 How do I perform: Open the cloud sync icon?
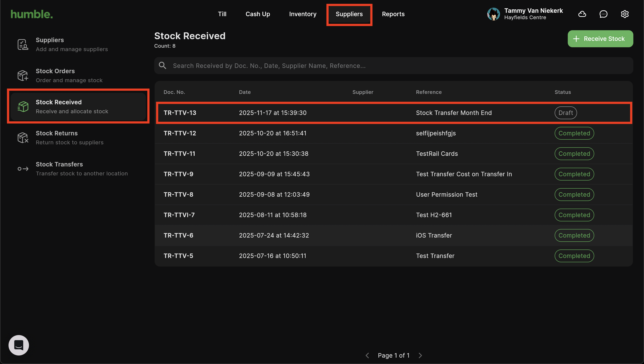[x=582, y=14]
